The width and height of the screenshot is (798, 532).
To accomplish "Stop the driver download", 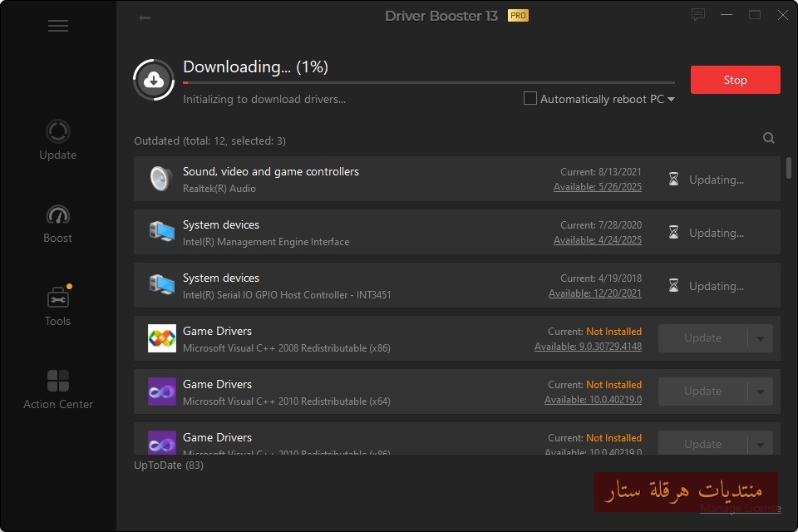I will point(736,80).
